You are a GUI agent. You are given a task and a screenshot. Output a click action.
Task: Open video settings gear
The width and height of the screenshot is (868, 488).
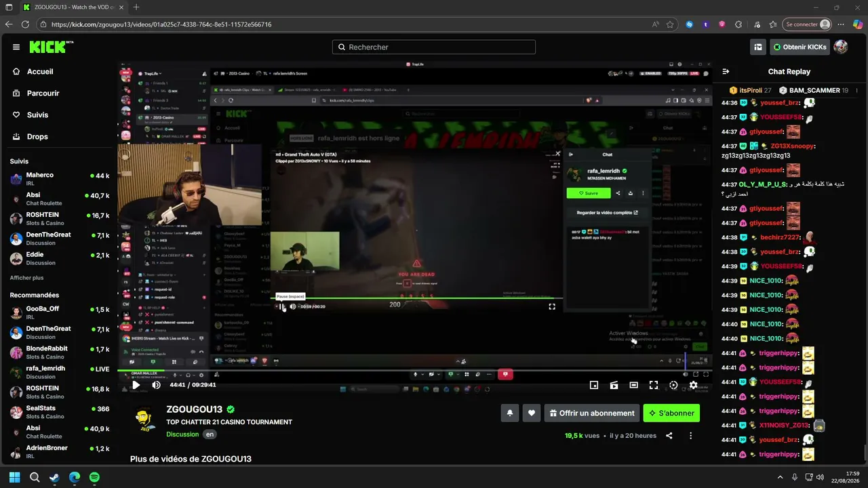click(693, 385)
